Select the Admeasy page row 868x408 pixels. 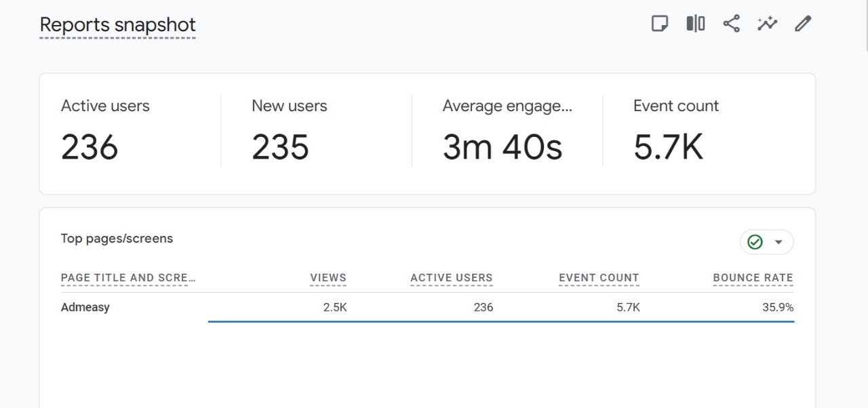85,307
